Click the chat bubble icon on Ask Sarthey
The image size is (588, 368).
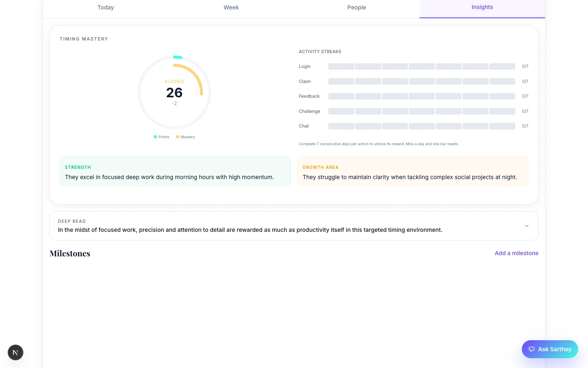(532, 349)
